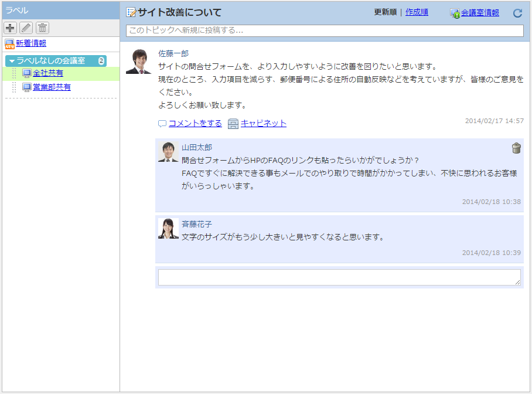Click the new post input field

tap(325, 30)
